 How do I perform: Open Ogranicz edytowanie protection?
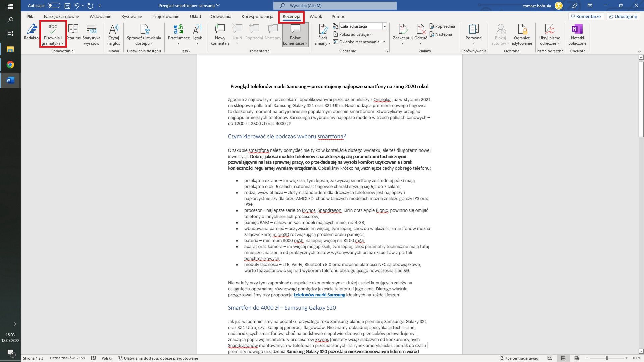coord(522,34)
